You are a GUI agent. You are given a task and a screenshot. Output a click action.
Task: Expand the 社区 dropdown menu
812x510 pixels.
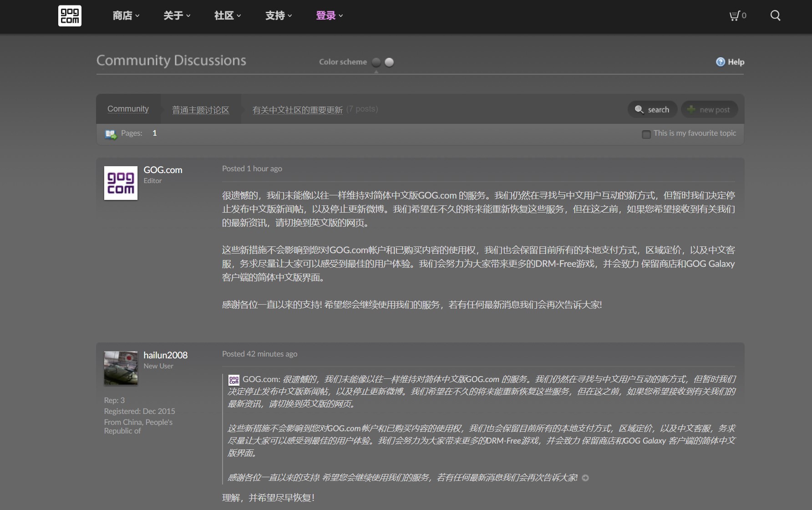(x=228, y=15)
